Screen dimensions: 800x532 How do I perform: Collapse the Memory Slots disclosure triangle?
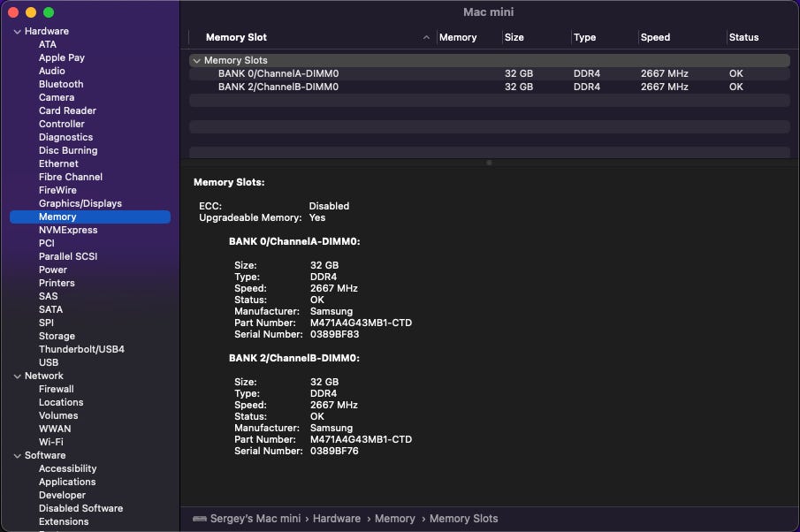point(196,61)
